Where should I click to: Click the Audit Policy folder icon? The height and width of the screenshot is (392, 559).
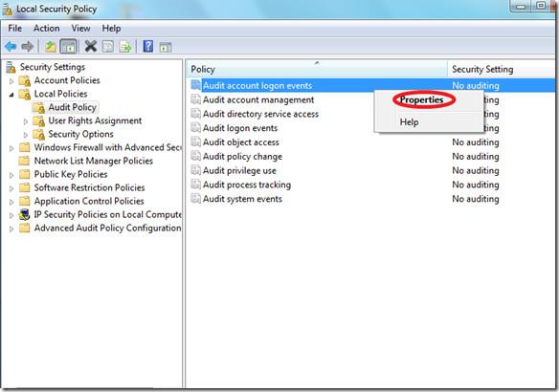point(38,107)
